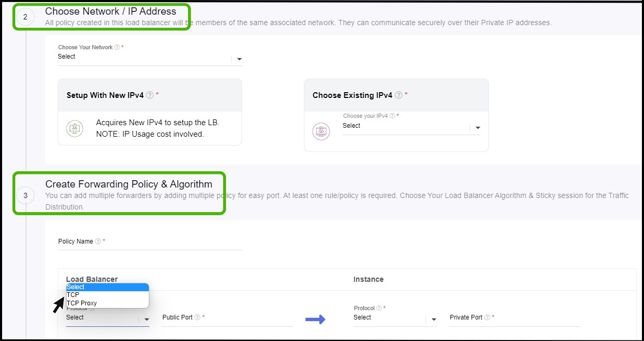Click help icon next to Setup With New IPv4
644x341 pixels.
pos(150,95)
